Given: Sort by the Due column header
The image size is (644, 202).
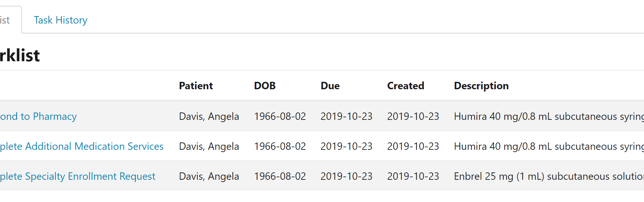Looking at the screenshot, I should click(x=330, y=86).
